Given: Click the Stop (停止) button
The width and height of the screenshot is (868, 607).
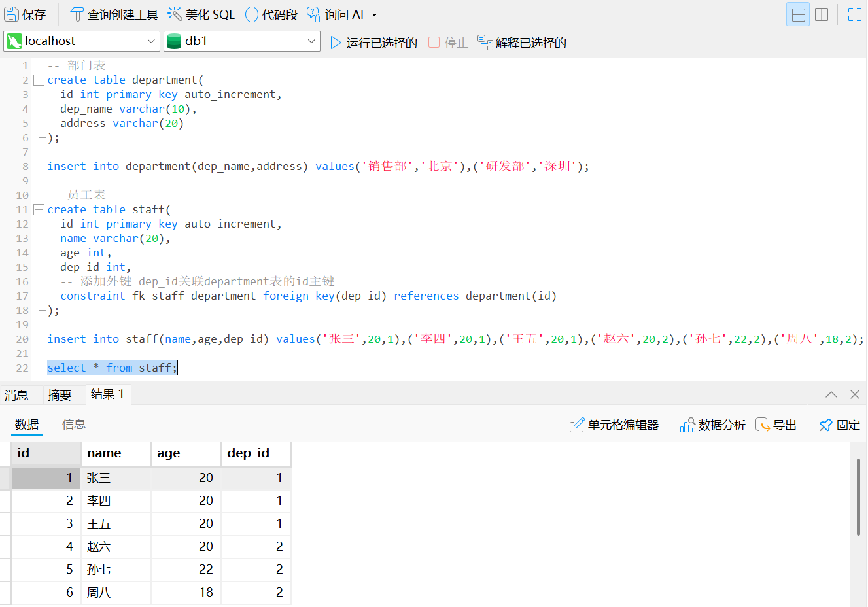Looking at the screenshot, I should (x=448, y=43).
